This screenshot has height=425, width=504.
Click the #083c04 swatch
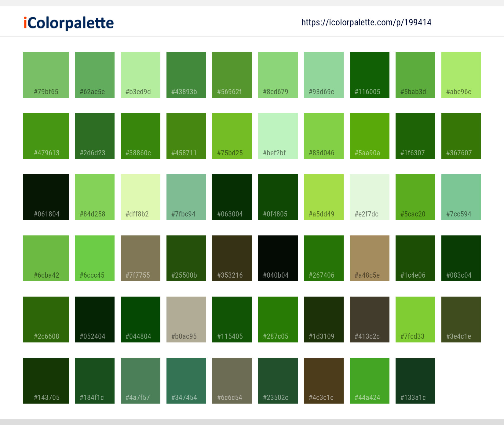[x=461, y=258]
